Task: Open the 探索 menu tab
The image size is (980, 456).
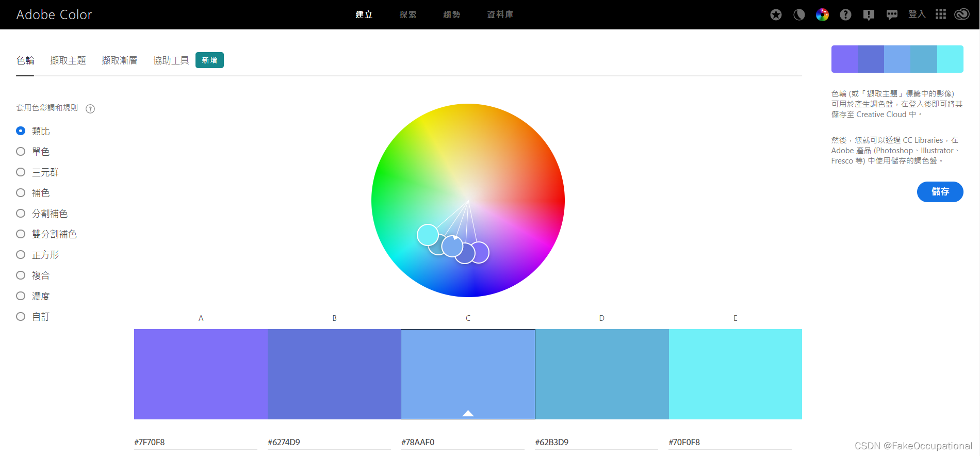Action: click(407, 14)
